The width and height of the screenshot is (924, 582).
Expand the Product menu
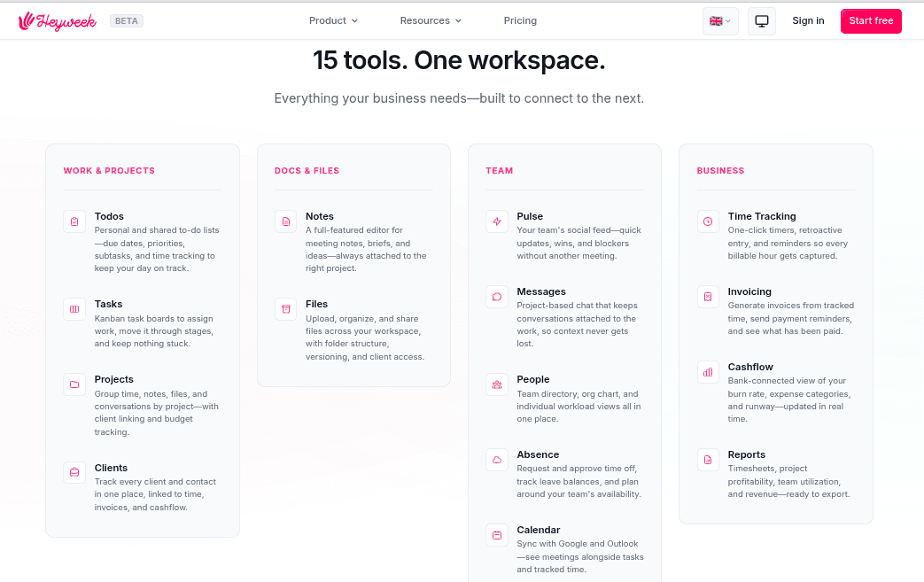point(333,20)
